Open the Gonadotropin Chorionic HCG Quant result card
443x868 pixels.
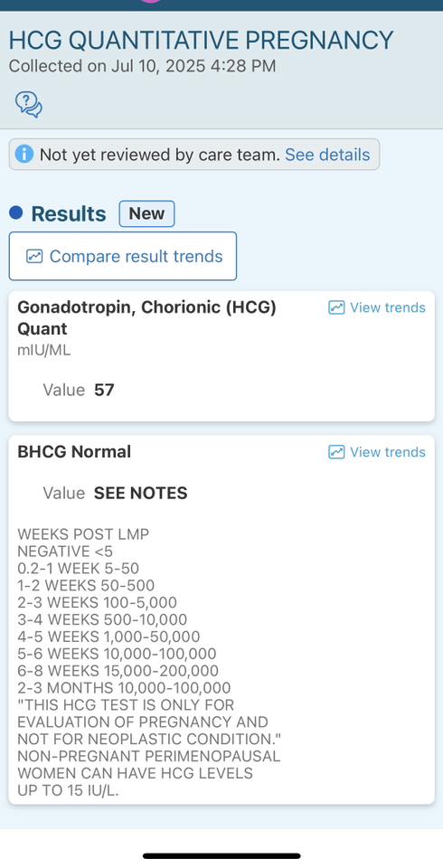[221, 356]
